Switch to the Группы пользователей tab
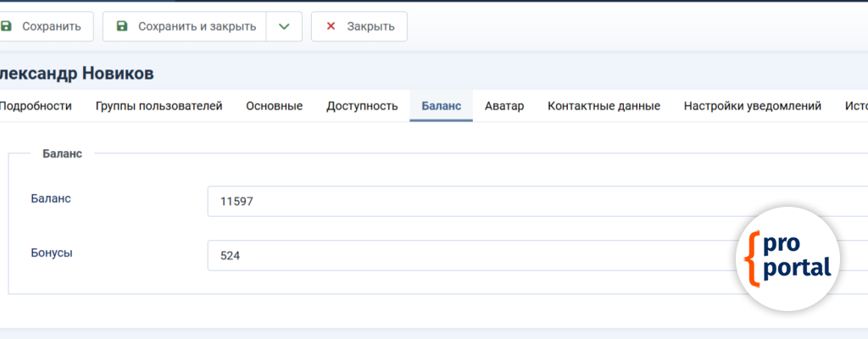This screenshot has width=868, height=339. [x=159, y=106]
